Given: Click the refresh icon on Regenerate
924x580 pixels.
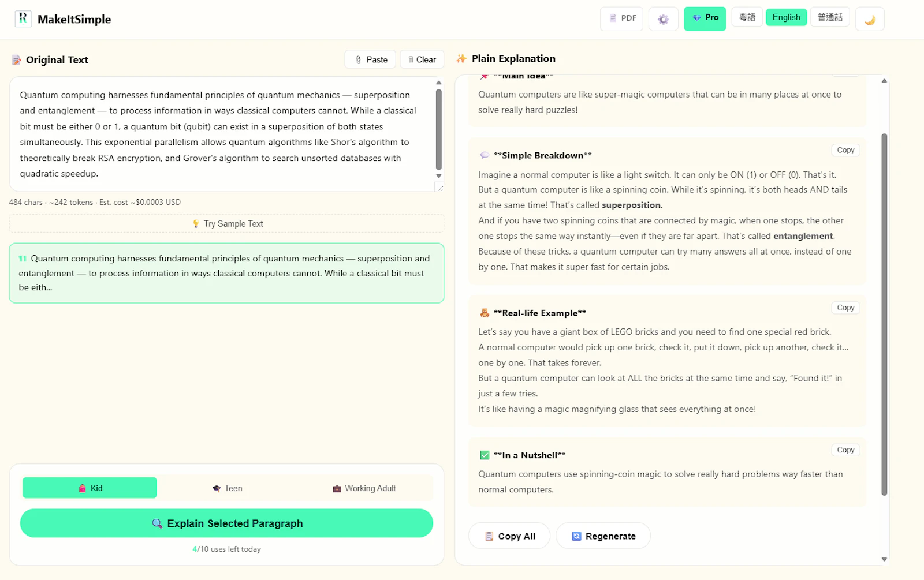Looking at the screenshot, I should 576,536.
